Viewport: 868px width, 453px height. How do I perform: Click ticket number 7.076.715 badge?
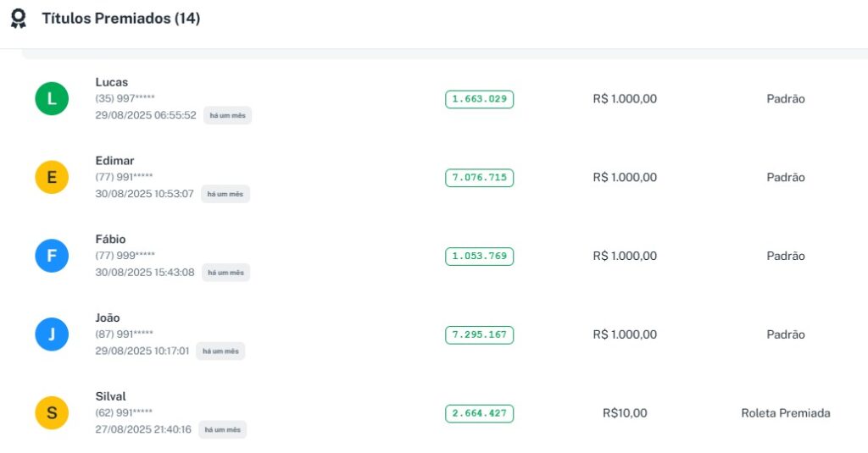tap(479, 178)
